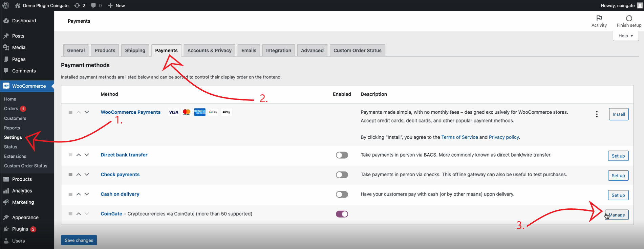
Task: Move Check payments down
Action: pyautogui.click(x=87, y=175)
